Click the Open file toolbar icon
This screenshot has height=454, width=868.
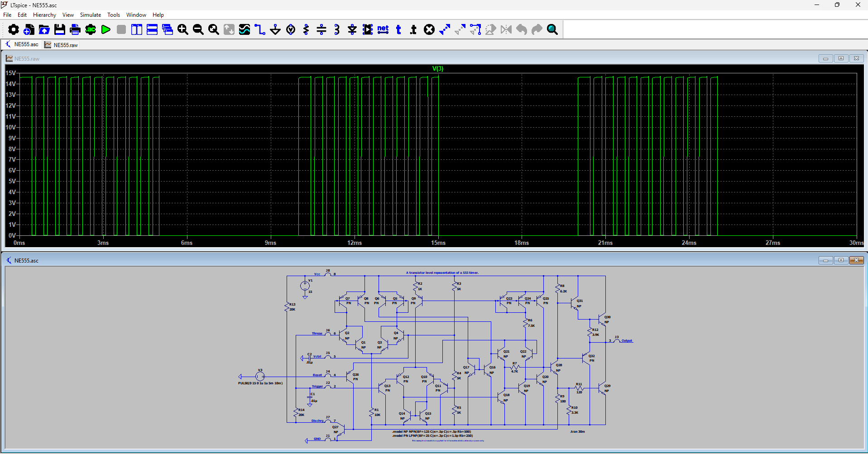pos(44,30)
